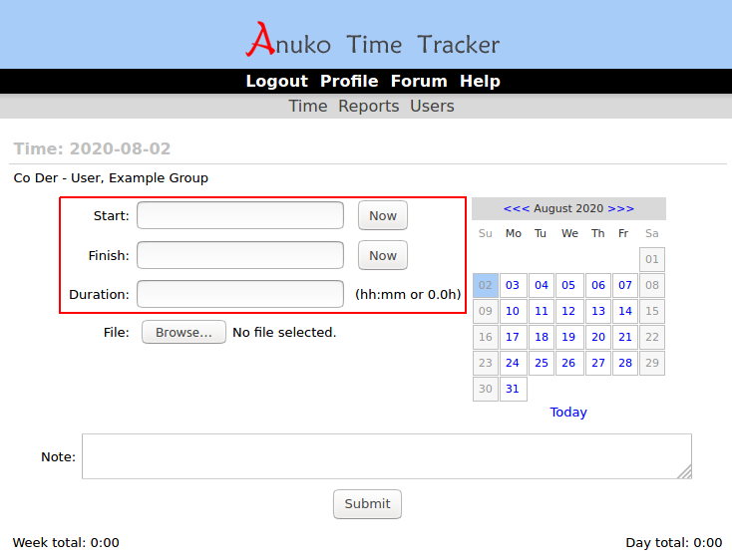Image resolution: width=732 pixels, height=560 pixels.
Task: Click Browse... to choose a file
Action: [183, 333]
